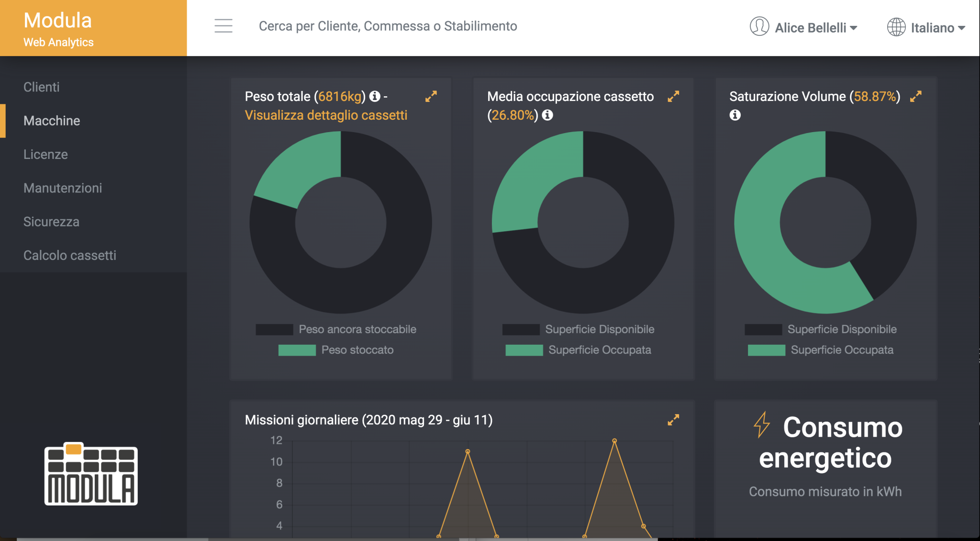Click the search field for Cliente or Commessa

tap(388, 26)
